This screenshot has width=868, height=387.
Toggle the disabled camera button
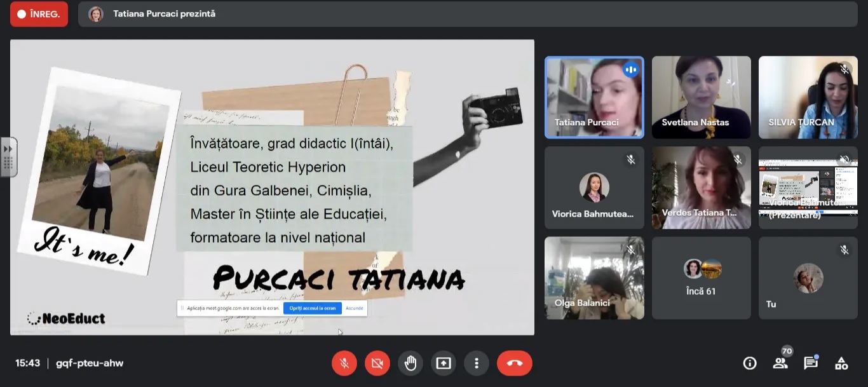(377, 363)
